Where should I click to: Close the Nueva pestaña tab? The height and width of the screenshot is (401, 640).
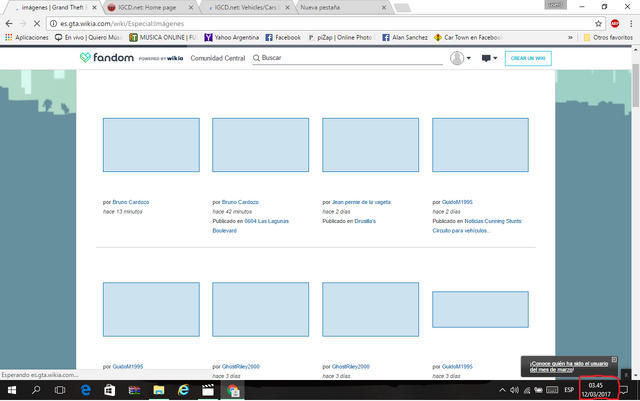[x=384, y=7]
